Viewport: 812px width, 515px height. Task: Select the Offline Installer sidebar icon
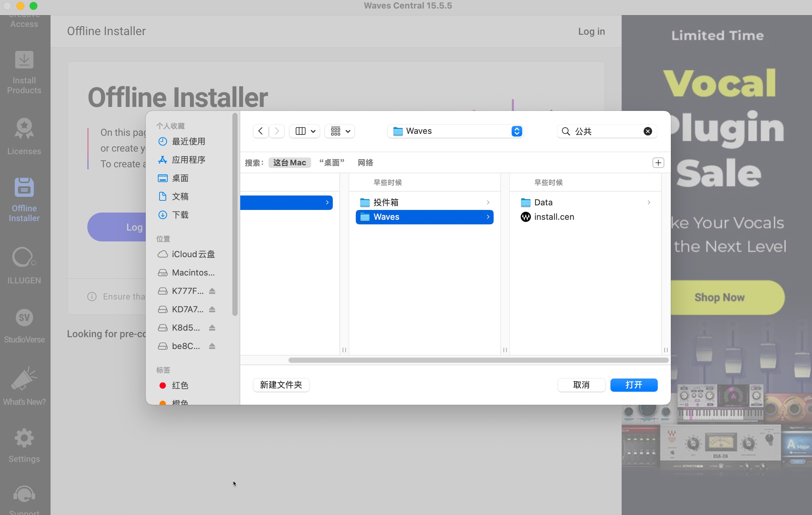point(24,199)
